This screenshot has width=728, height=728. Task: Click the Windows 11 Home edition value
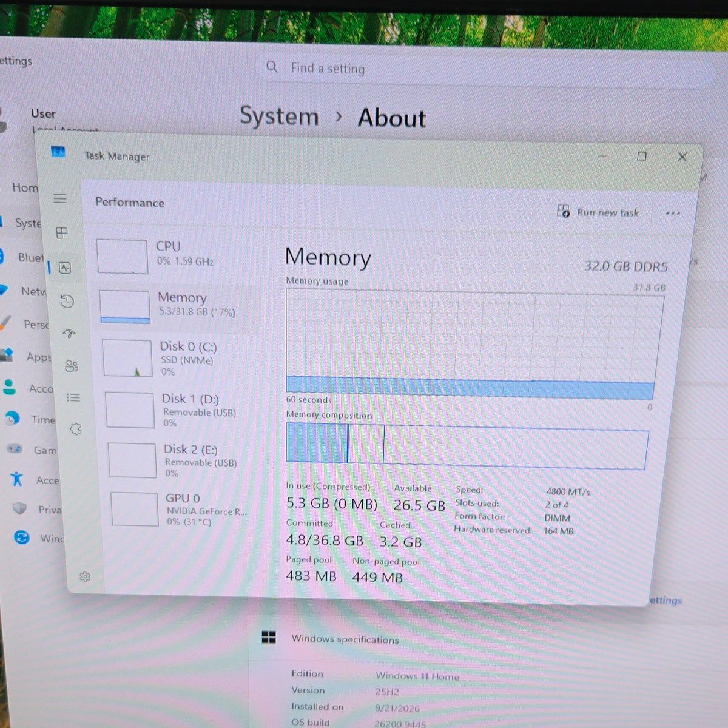pos(417,676)
